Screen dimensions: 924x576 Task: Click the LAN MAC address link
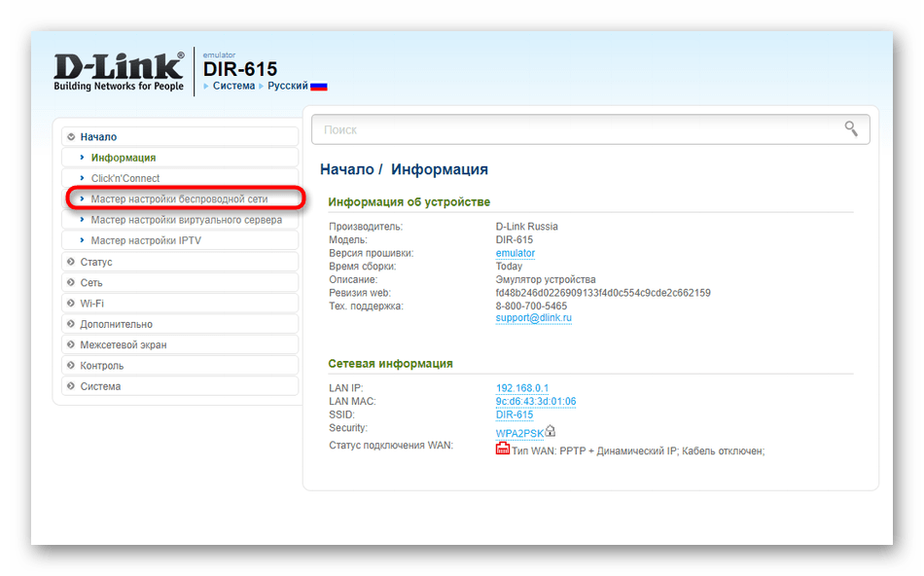click(536, 401)
